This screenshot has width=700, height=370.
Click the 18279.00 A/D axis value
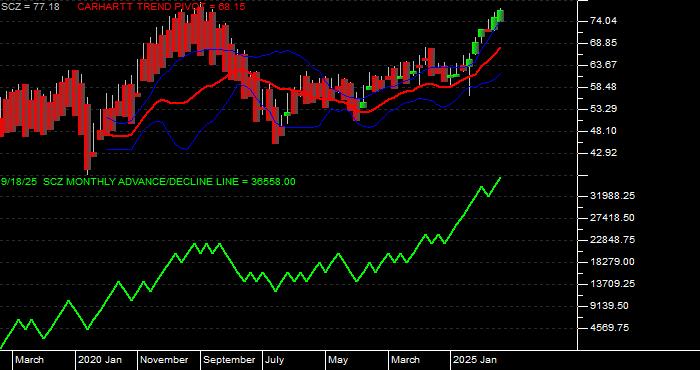pyautogui.click(x=612, y=262)
